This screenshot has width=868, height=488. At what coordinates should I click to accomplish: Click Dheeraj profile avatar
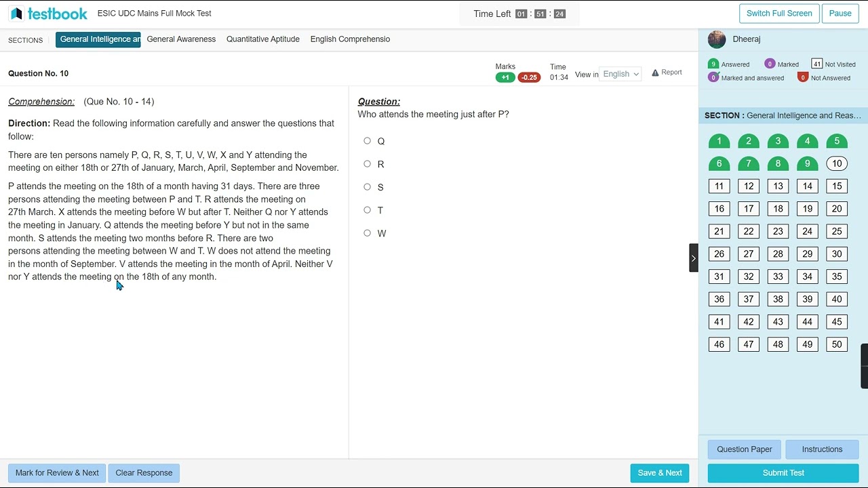(717, 39)
